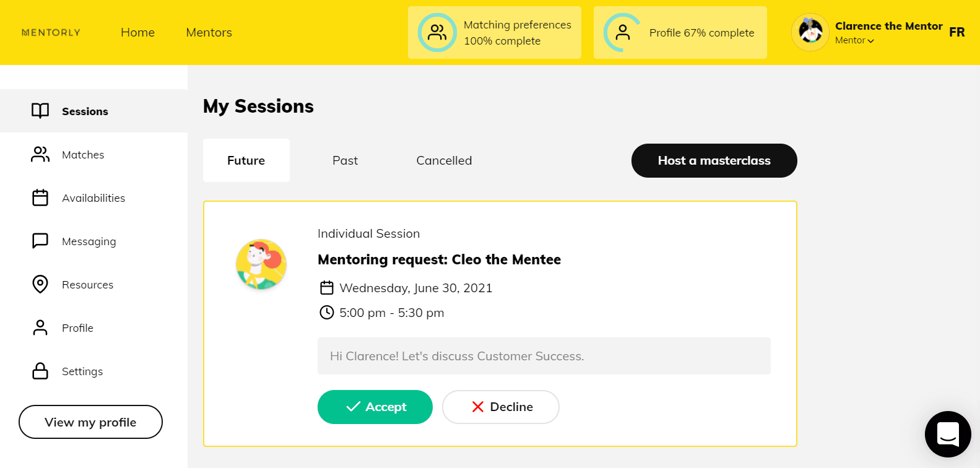Switch to the Cancelled sessions tab
This screenshot has width=980, height=468.
[444, 160]
